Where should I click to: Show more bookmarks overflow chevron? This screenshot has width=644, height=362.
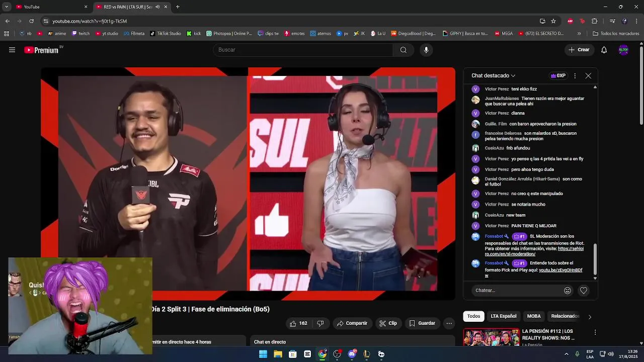[579, 34]
